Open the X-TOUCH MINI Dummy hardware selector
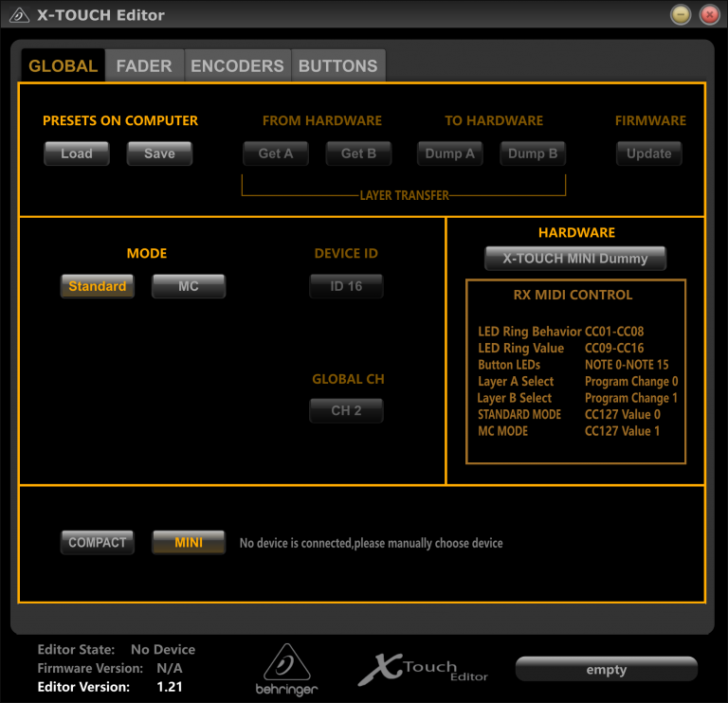Viewport: 728px width, 703px height. coord(575,259)
